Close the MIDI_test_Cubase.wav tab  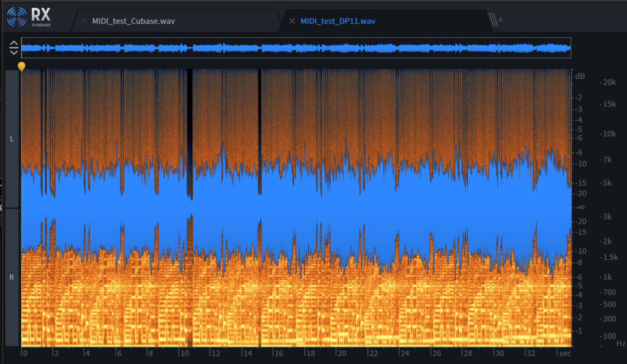[x=83, y=21]
